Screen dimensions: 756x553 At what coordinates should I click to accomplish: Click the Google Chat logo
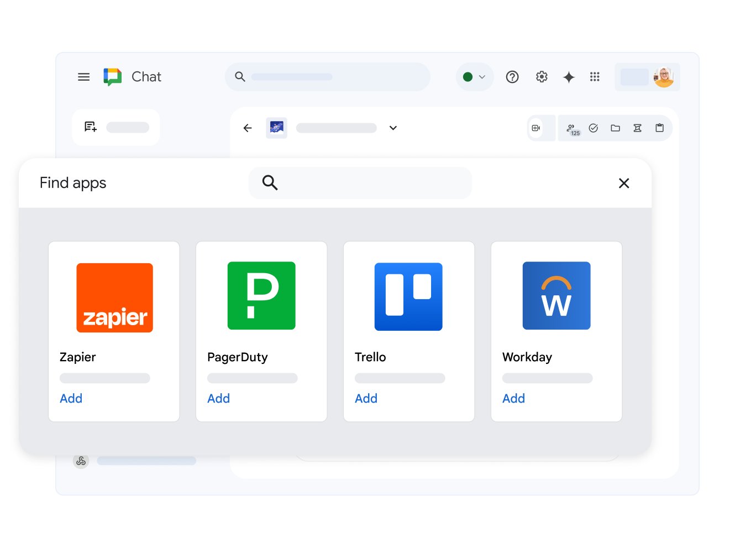point(113,77)
